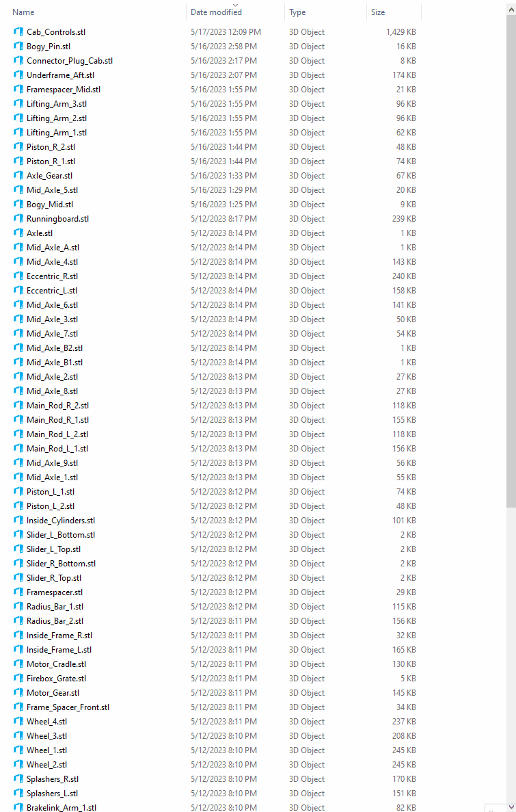Image resolution: width=516 pixels, height=812 pixels.
Task: Select the file name Wheel_1.stl
Action: (46, 750)
